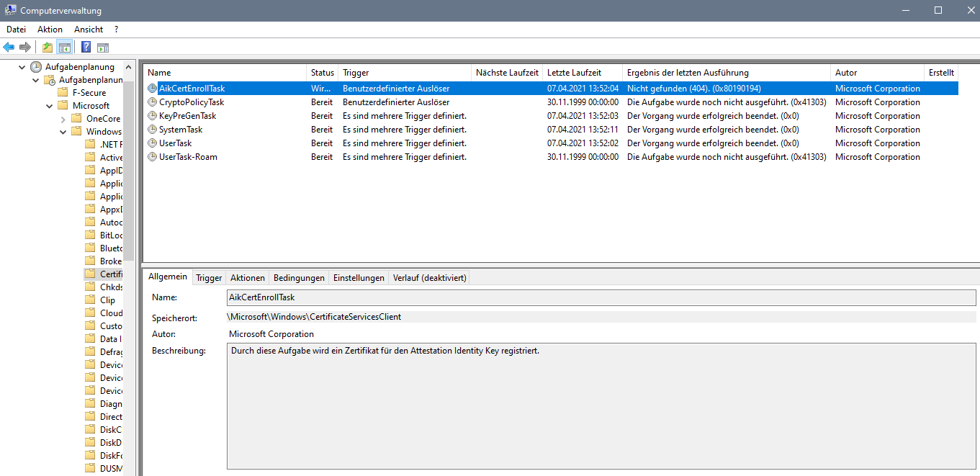The width and height of the screenshot is (980, 476).
Task: Click the clock icon of KeyPreGenTask
Action: coord(152,116)
